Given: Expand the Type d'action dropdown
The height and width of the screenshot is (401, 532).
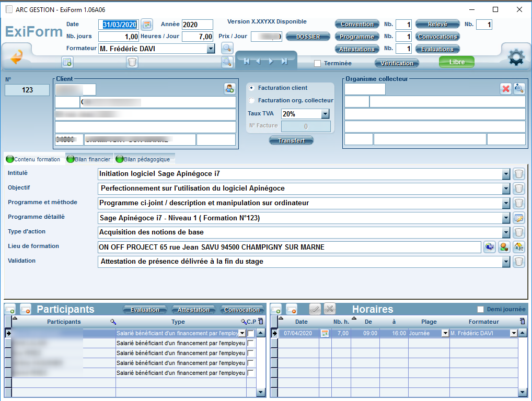Looking at the screenshot, I should click(505, 233).
